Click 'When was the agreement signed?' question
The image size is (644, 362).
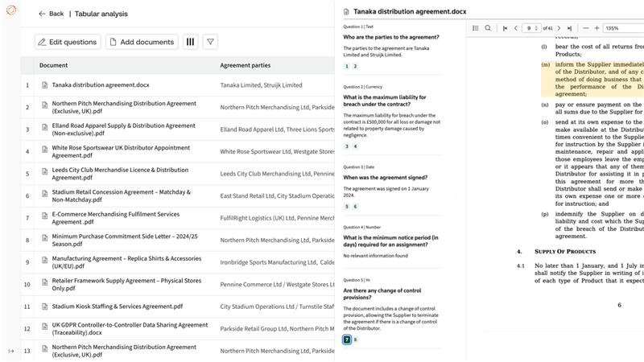[386, 177]
